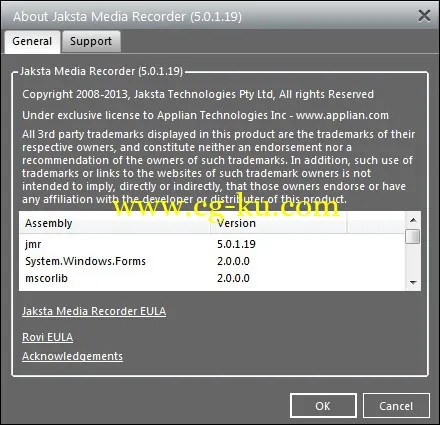Click the dialog title About Jaksta Media Recorder
Image resolution: width=440 pixels, height=425 pixels.
click(127, 16)
